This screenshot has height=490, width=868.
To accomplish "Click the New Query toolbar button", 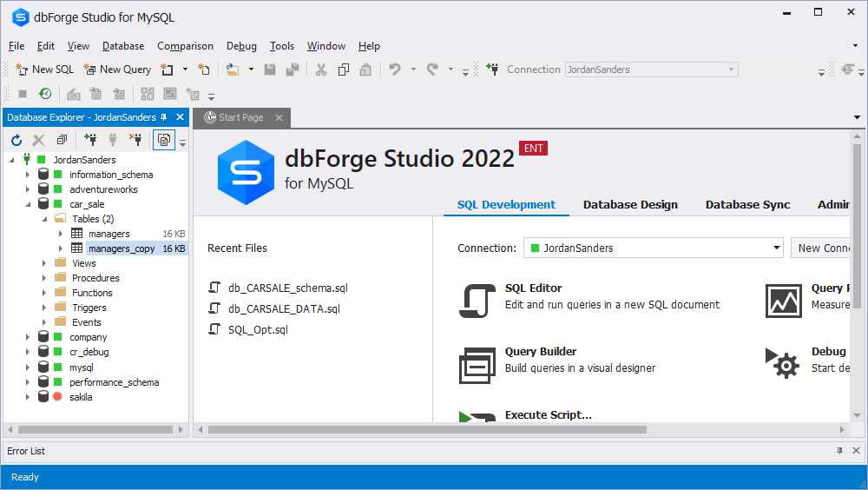I will [x=117, y=70].
